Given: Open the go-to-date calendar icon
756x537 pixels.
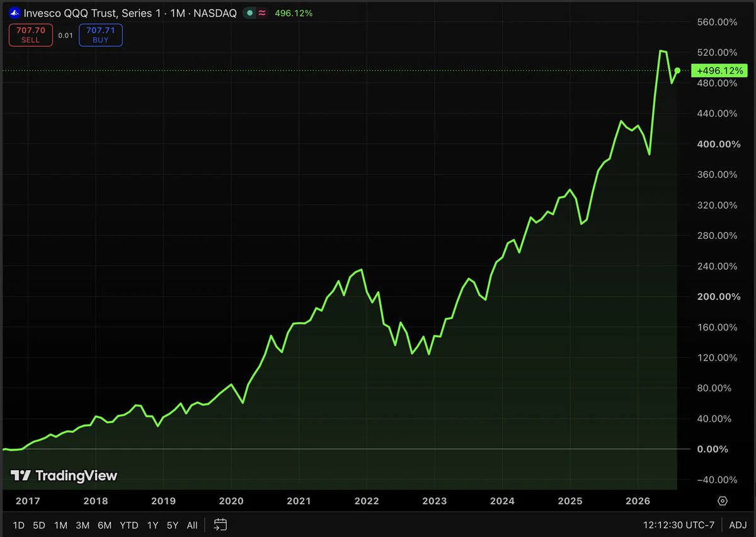Looking at the screenshot, I should (x=220, y=524).
